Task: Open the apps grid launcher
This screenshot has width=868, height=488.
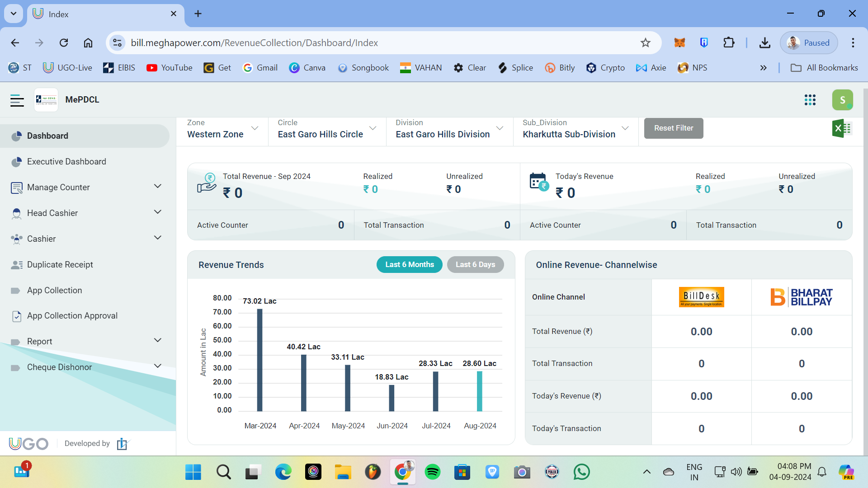Action: coord(810,100)
